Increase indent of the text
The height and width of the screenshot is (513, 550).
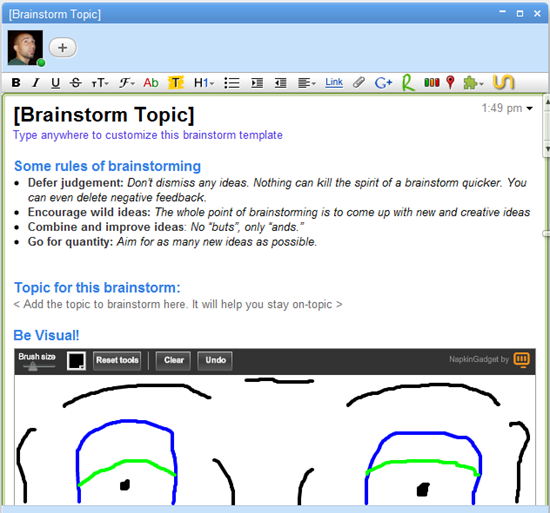point(257,83)
